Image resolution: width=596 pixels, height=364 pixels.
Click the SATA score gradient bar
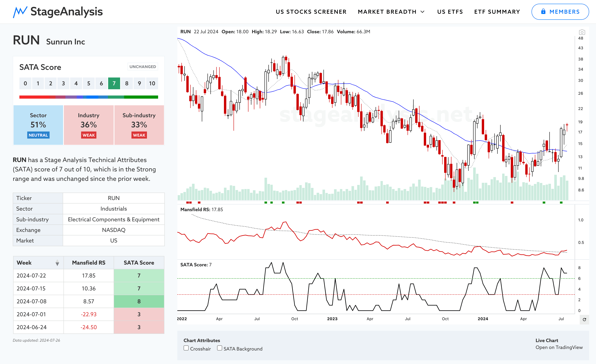click(x=89, y=97)
